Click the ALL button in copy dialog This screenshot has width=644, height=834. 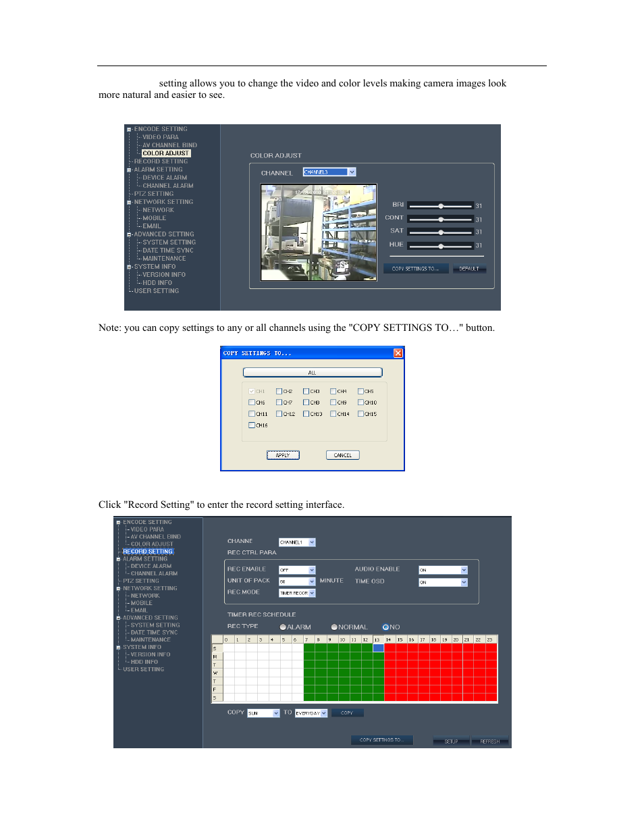coord(313,373)
